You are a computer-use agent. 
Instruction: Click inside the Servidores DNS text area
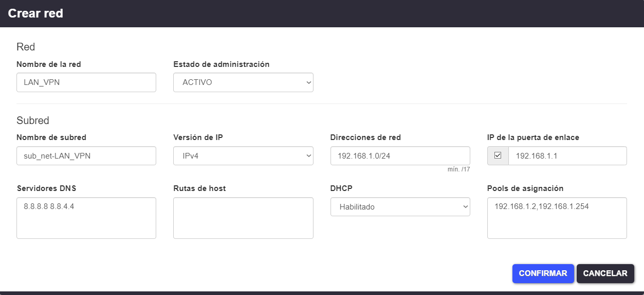coord(86,218)
